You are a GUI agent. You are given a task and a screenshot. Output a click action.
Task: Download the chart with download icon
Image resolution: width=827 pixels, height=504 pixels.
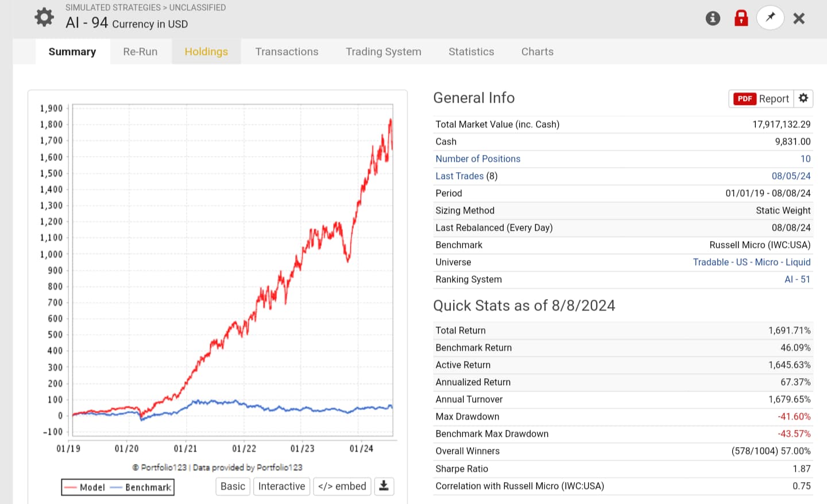pos(384,486)
